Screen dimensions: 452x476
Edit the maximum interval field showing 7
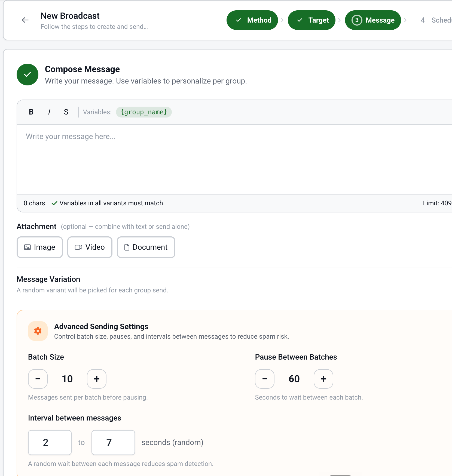tap(113, 443)
